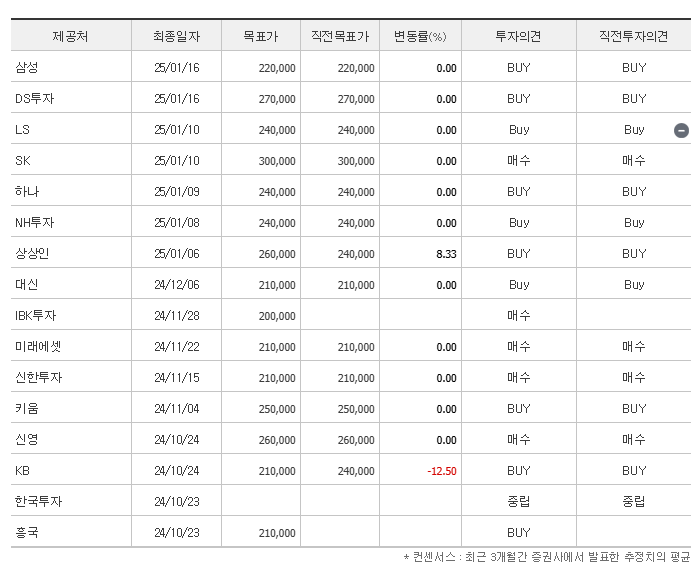Image resolution: width=693 pixels, height=565 pixels.
Task: Select the 최종일자 column header
Action: tap(177, 36)
